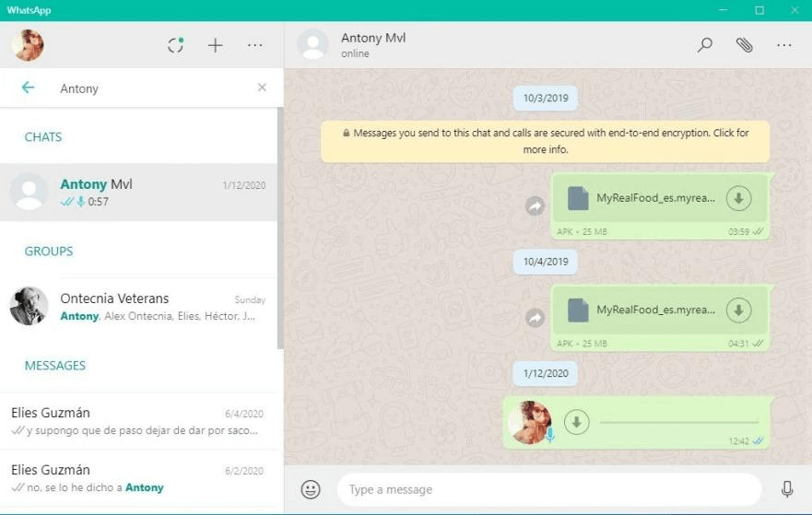Open the emoji picker

311,489
